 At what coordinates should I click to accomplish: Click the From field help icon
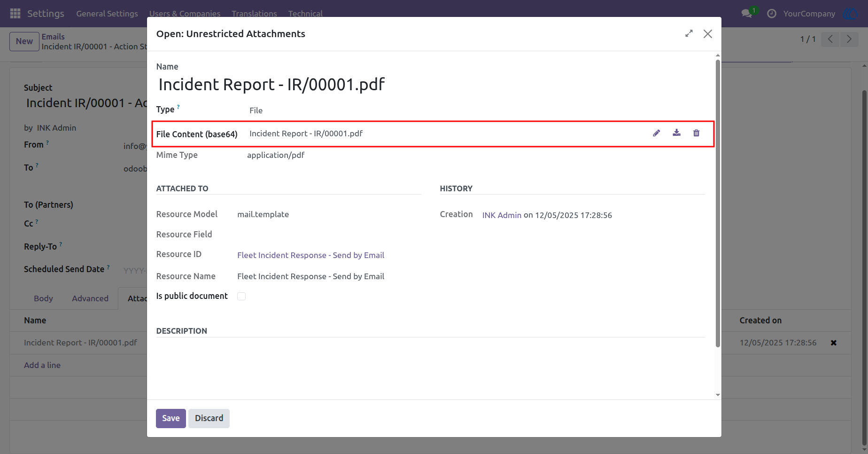click(x=47, y=142)
